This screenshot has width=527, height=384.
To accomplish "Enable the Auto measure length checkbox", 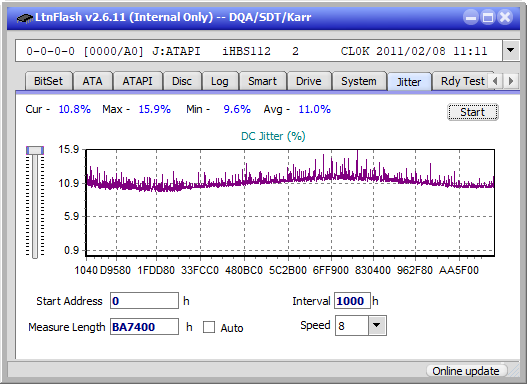I will (209, 327).
